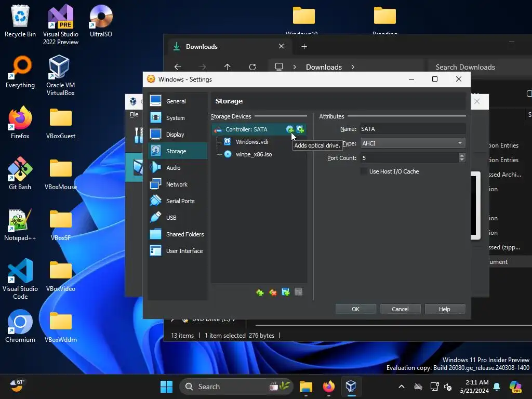Click the Add controller icon below storage tree

(260, 292)
